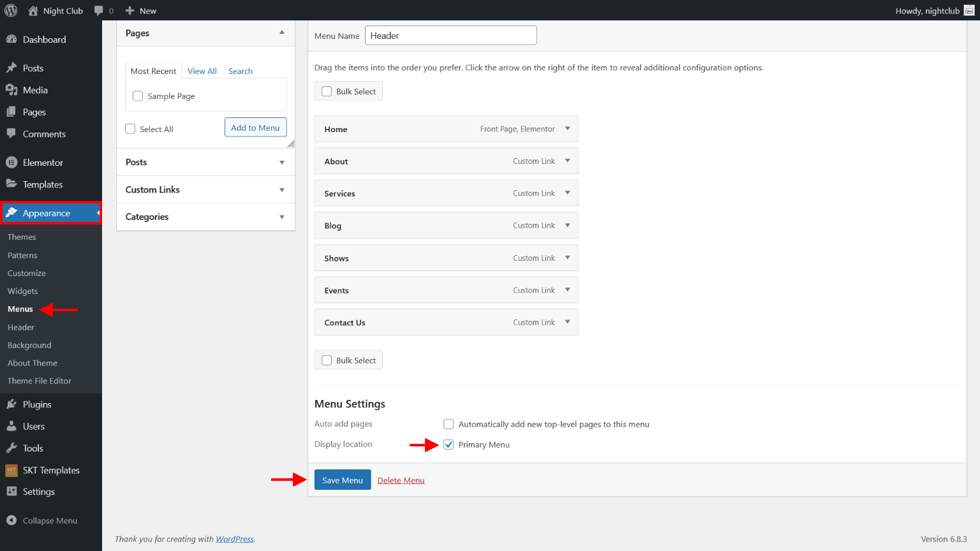
Task: Click the Menu Name input field
Action: [x=450, y=36]
